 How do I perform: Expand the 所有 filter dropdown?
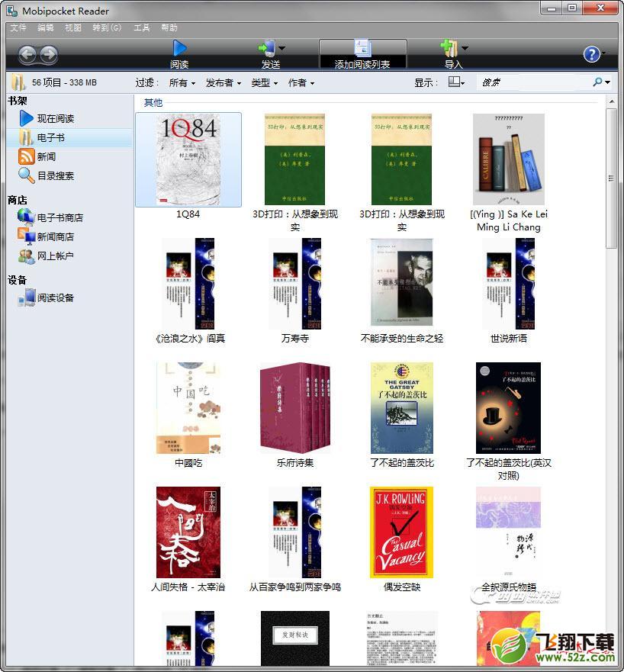click(182, 82)
